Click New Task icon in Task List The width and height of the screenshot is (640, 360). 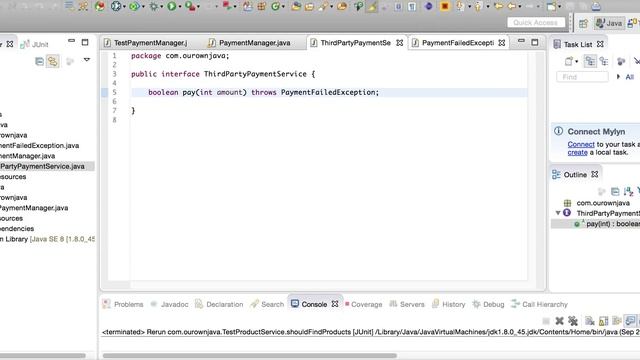tap(569, 61)
